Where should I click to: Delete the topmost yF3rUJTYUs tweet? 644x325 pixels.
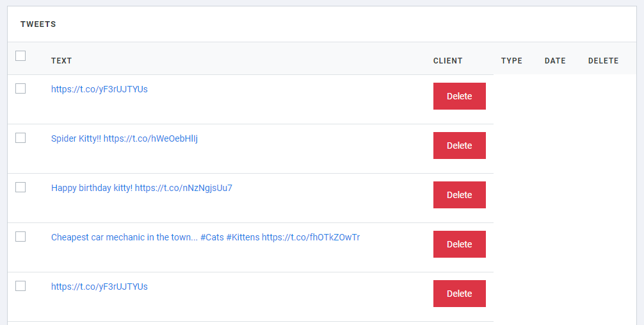tap(459, 96)
